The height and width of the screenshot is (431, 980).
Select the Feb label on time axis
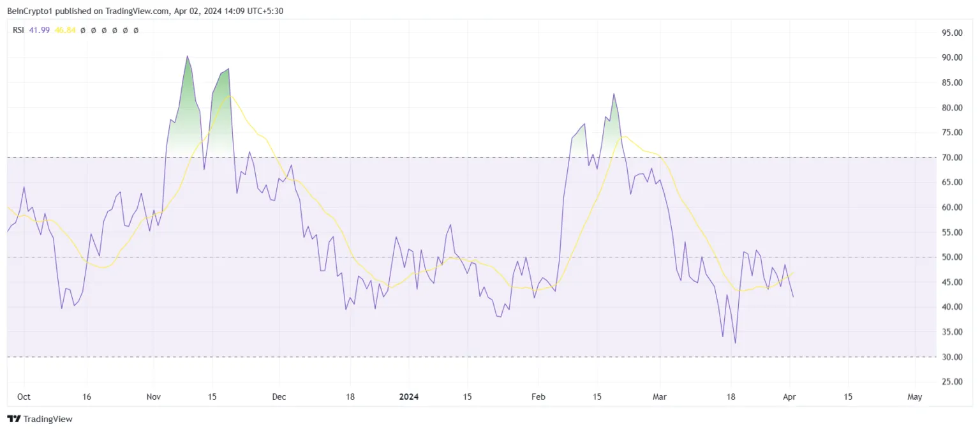[538, 397]
